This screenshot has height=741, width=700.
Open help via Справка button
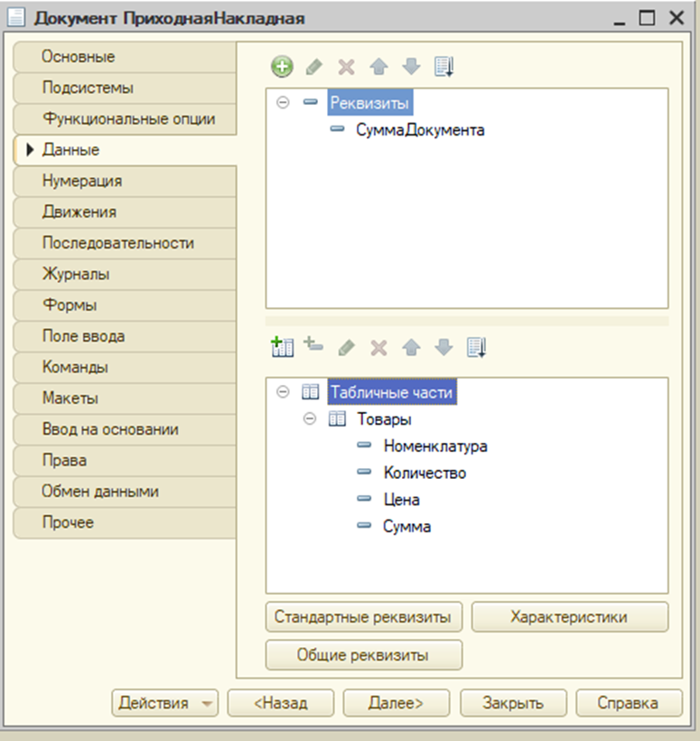pos(629,703)
